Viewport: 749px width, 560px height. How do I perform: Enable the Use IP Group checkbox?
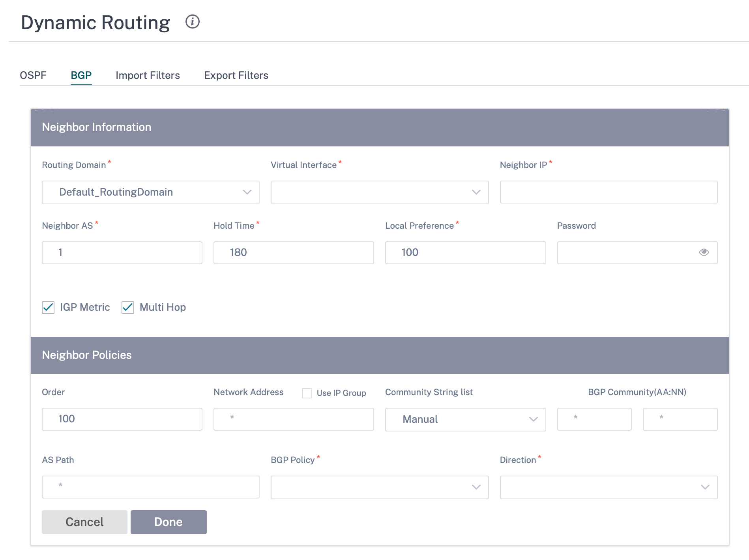pos(307,393)
